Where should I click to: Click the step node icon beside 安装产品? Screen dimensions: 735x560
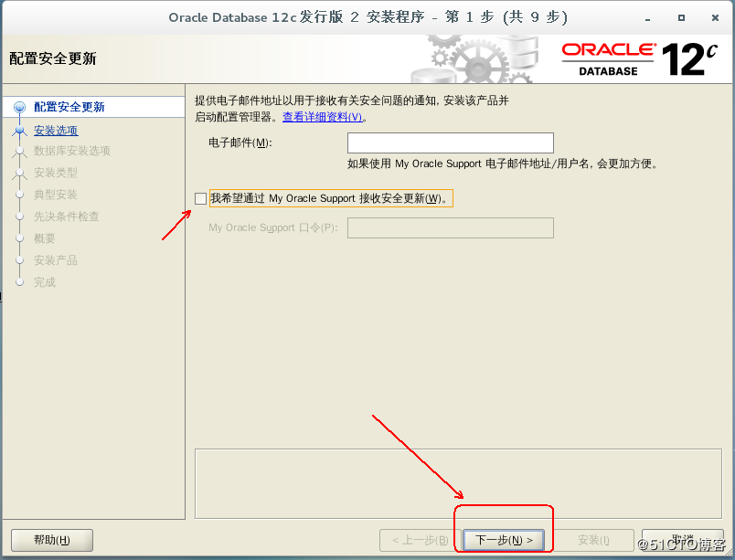(x=20, y=260)
